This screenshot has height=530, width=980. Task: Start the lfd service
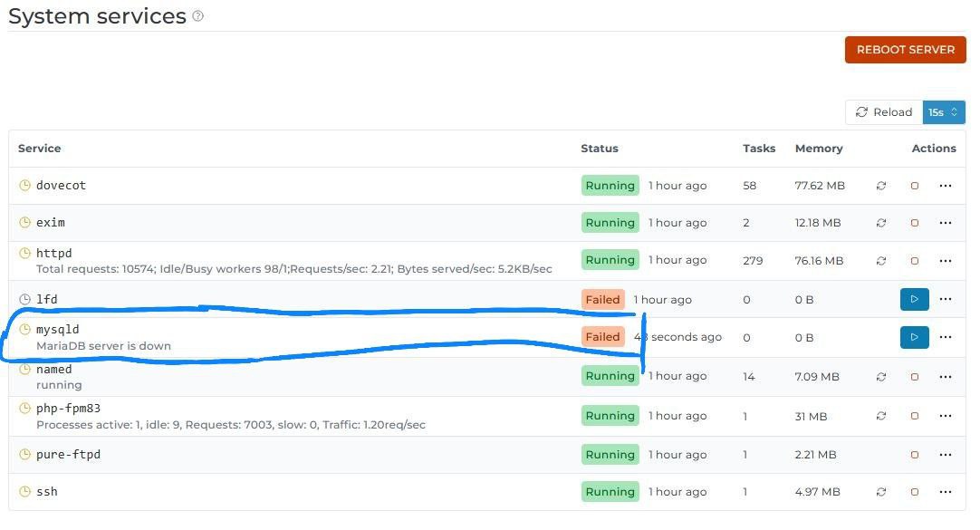[914, 299]
